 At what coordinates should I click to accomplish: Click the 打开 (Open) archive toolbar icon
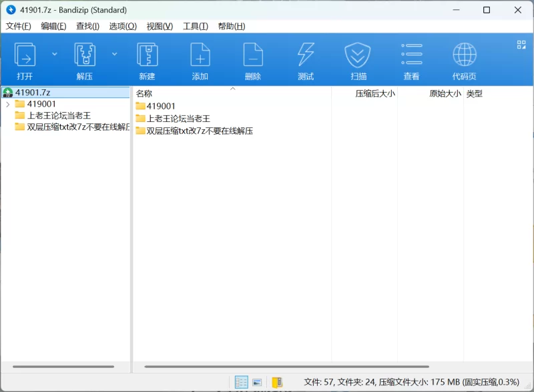[x=25, y=60]
